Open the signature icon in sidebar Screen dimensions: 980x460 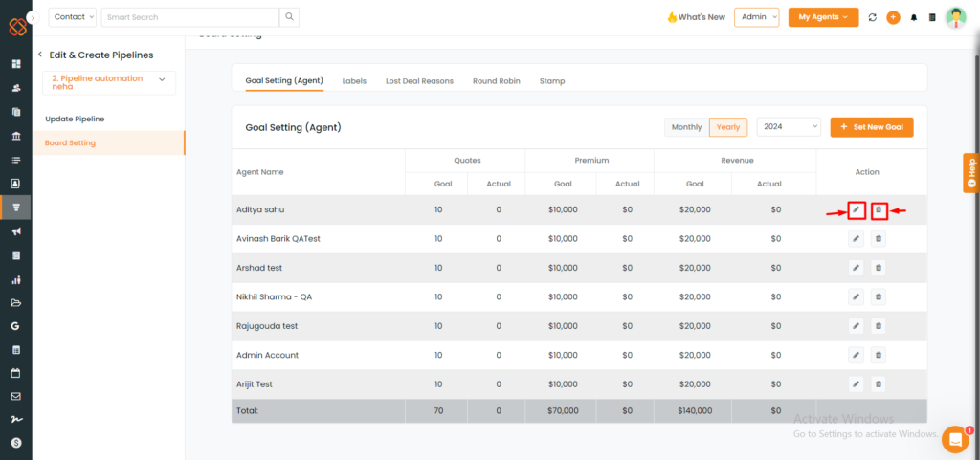pyautogui.click(x=16, y=419)
